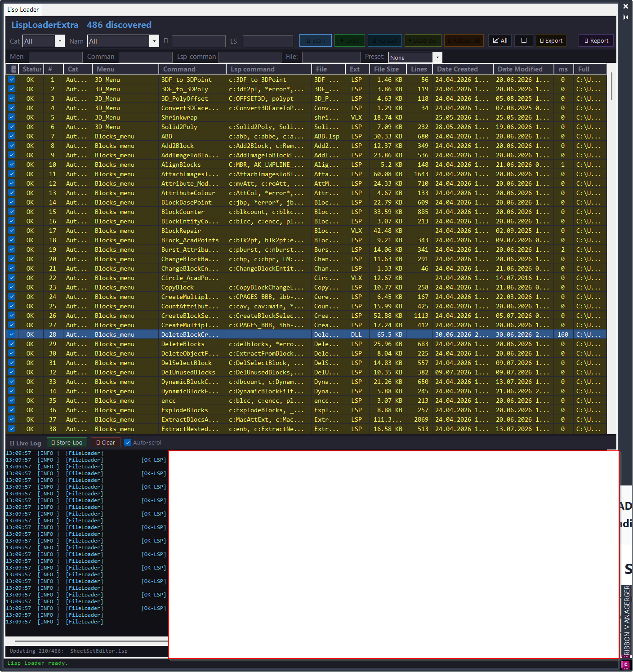
Task: Open the Cat filter dropdown
Action: tap(60, 41)
